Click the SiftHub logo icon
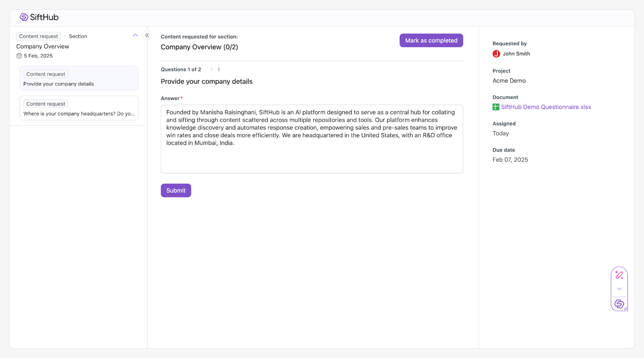The height and width of the screenshot is (358, 644). pyautogui.click(x=24, y=17)
